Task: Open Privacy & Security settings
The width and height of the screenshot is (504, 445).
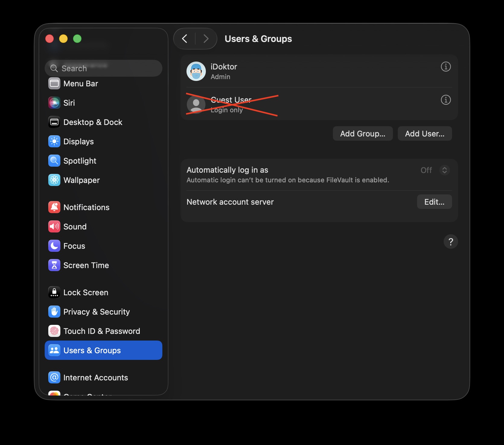Action: [x=96, y=312]
